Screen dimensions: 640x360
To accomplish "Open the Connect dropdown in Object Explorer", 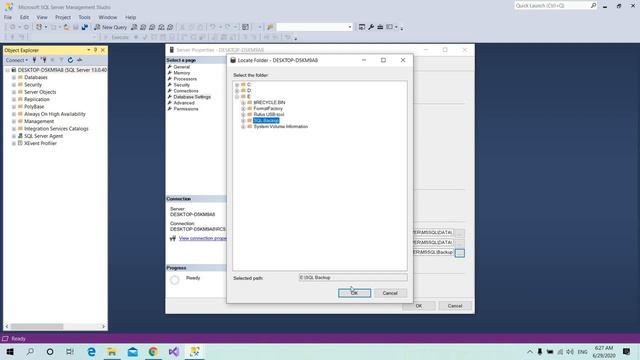I will click(x=17, y=60).
